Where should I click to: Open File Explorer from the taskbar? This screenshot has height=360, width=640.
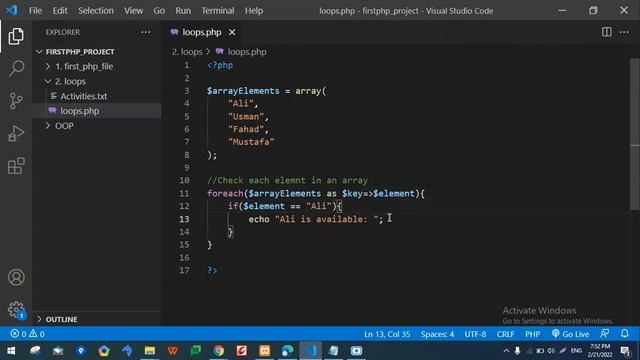150,351
